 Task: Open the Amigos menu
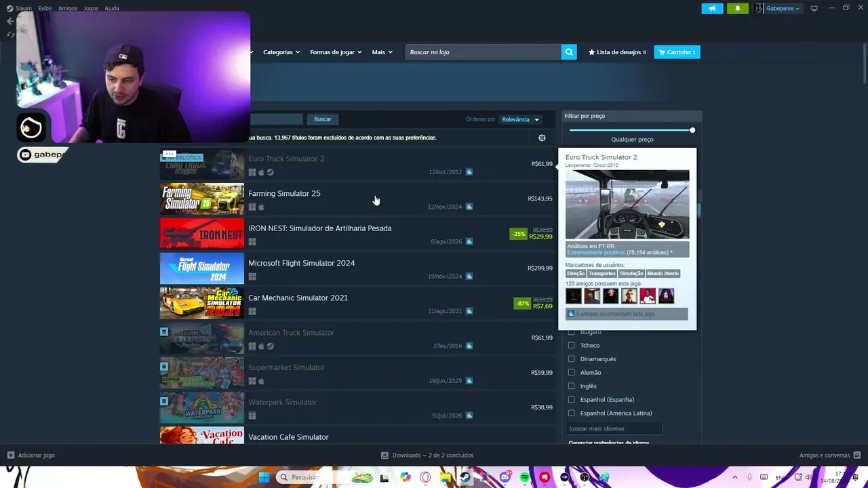click(68, 8)
